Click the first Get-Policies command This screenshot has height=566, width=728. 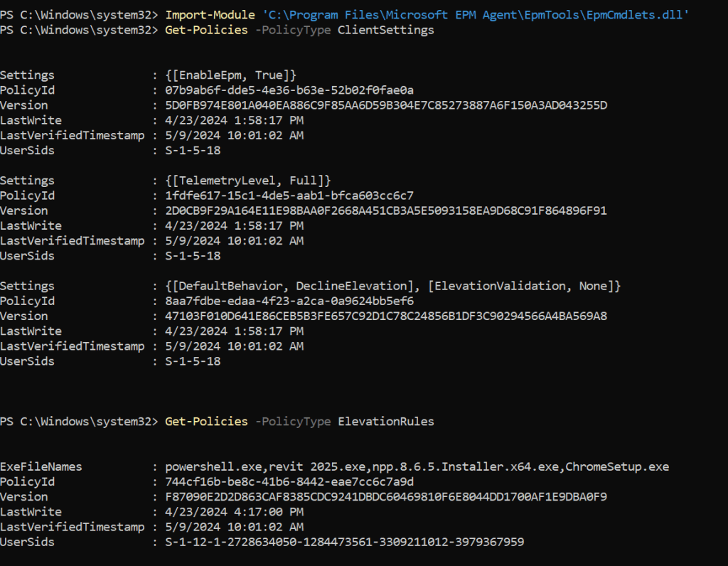(206, 31)
